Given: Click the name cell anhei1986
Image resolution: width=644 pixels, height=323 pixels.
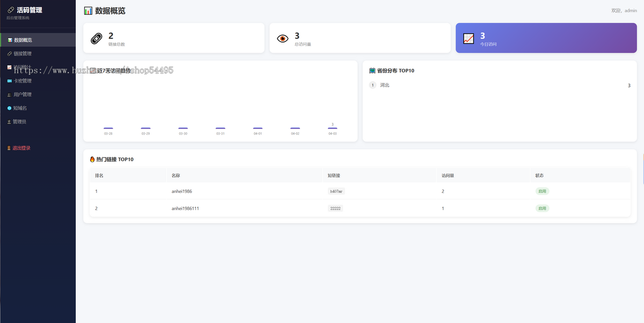Looking at the screenshot, I should [182, 191].
